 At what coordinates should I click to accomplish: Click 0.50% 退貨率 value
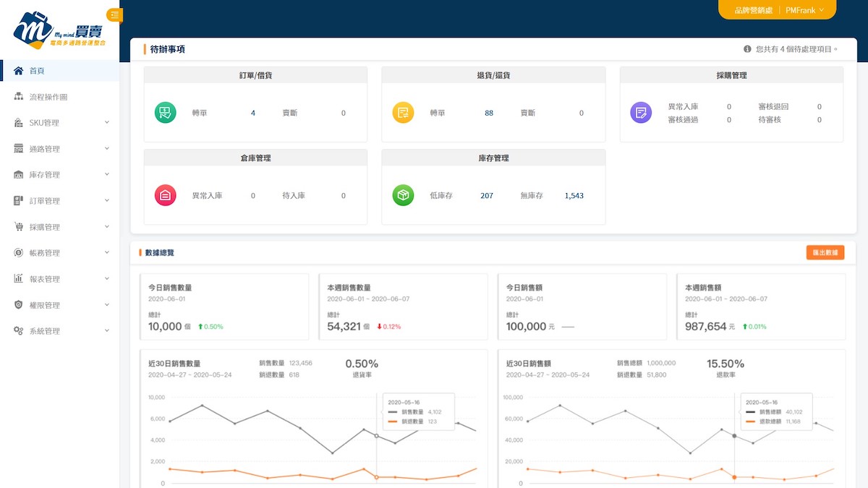[x=362, y=364]
